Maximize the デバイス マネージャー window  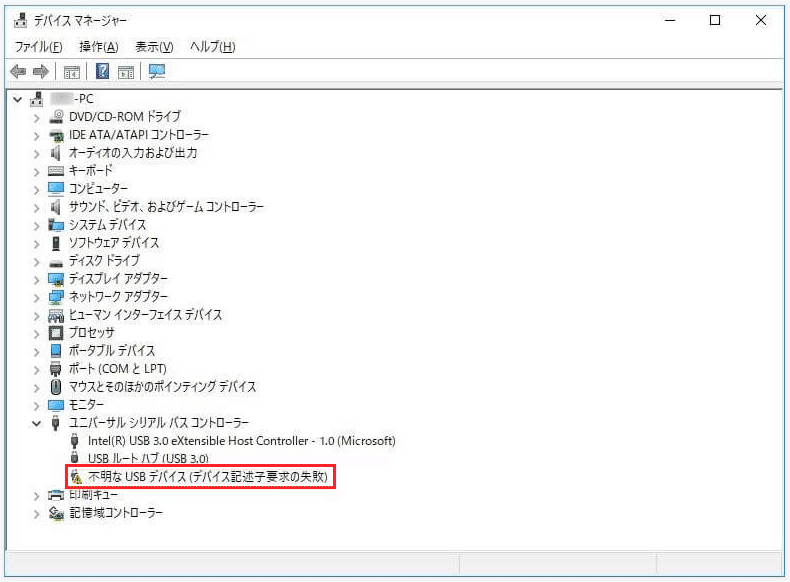point(714,20)
